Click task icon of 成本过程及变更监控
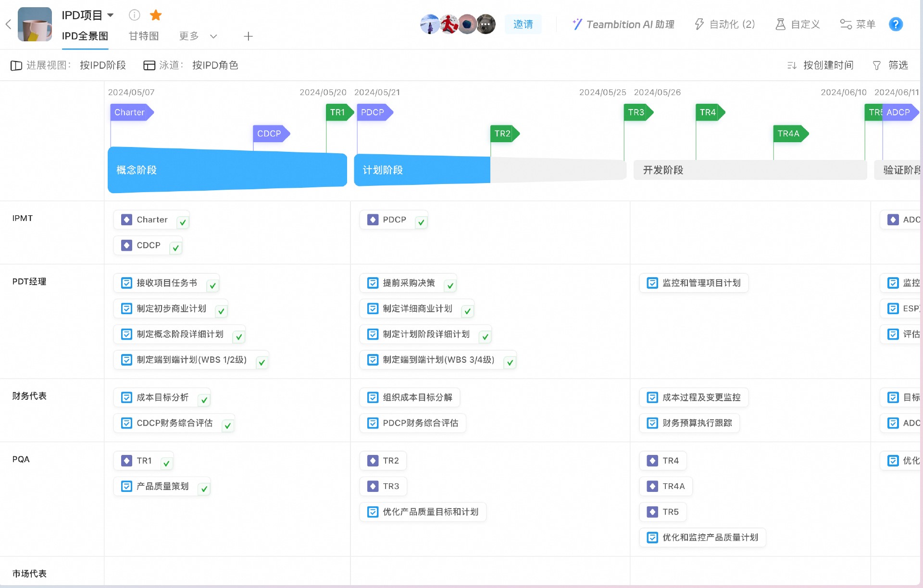Viewport: 923px width, 588px height. pos(652,397)
